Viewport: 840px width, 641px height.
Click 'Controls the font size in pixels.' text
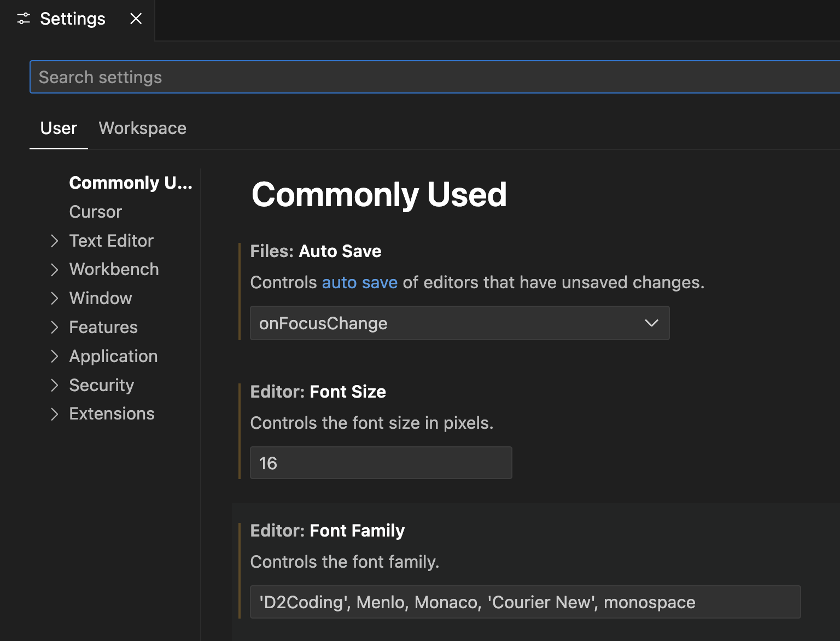372,423
